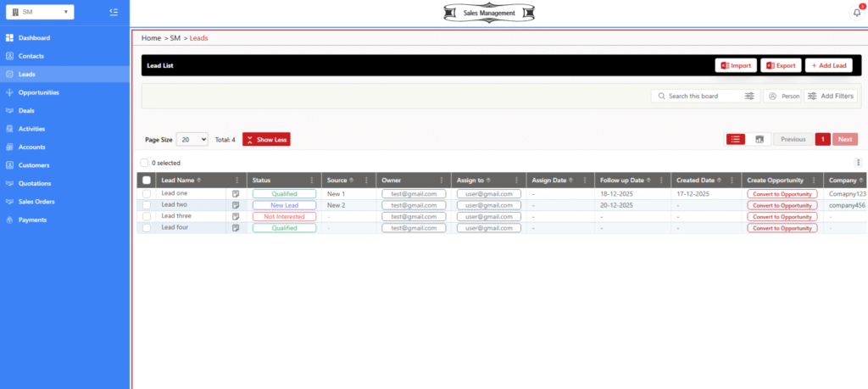Collapse the sidebar with the menu toggle icon

(114, 12)
